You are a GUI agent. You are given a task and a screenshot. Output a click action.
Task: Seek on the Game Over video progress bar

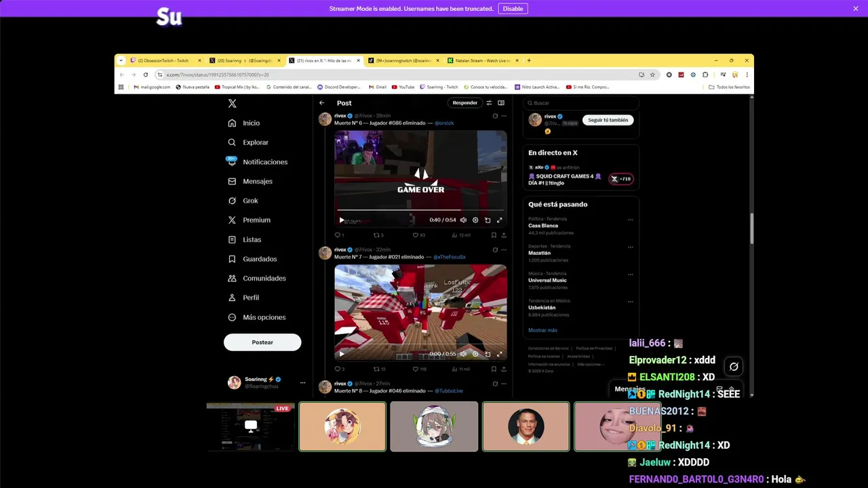click(420, 210)
